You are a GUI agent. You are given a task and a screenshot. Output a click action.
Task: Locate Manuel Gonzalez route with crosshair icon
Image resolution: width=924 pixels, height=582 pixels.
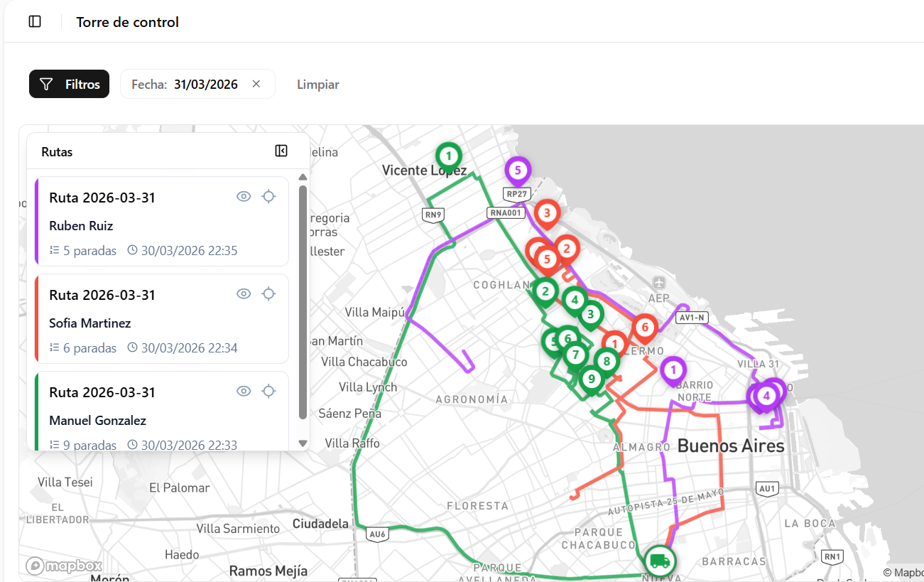(x=268, y=391)
